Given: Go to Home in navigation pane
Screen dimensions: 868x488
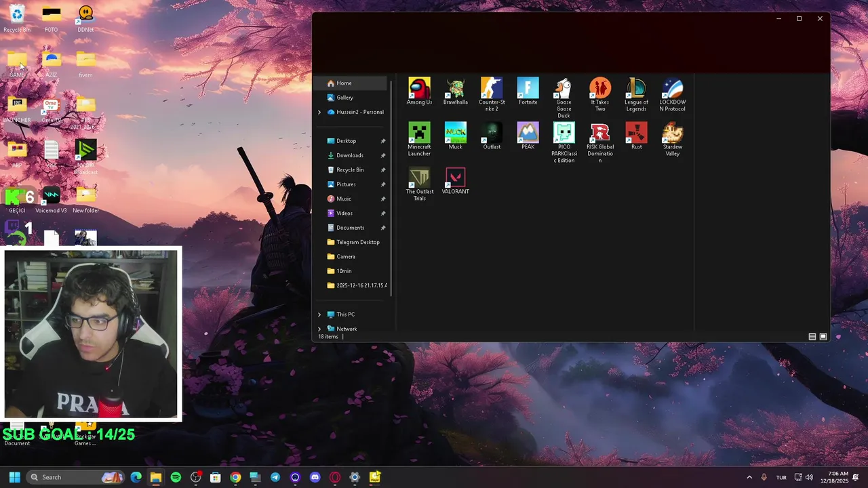Looking at the screenshot, I should (x=351, y=83).
